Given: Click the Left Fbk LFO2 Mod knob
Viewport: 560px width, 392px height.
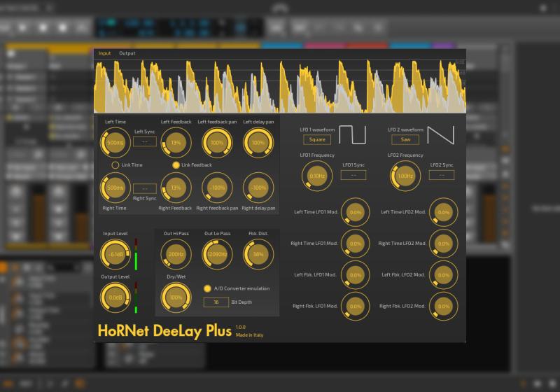Looking at the screenshot, I should pyautogui.click(x=444, y=275).
